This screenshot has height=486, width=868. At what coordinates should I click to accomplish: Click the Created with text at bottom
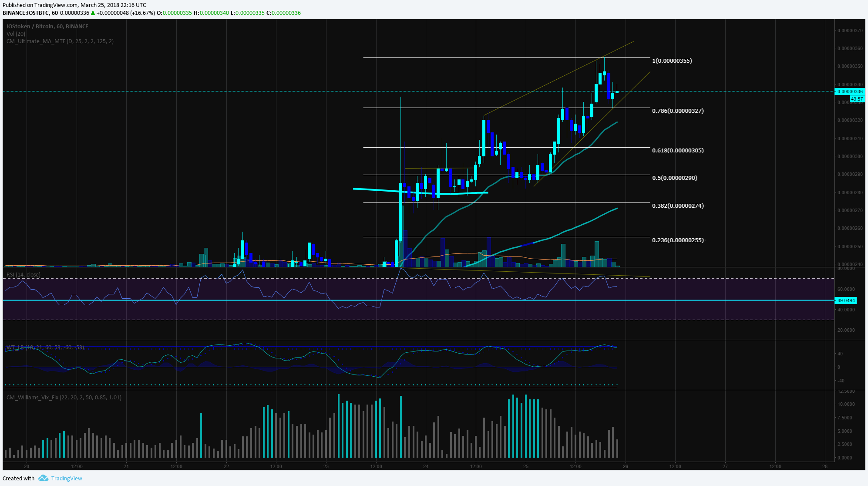tap(18, 478)
